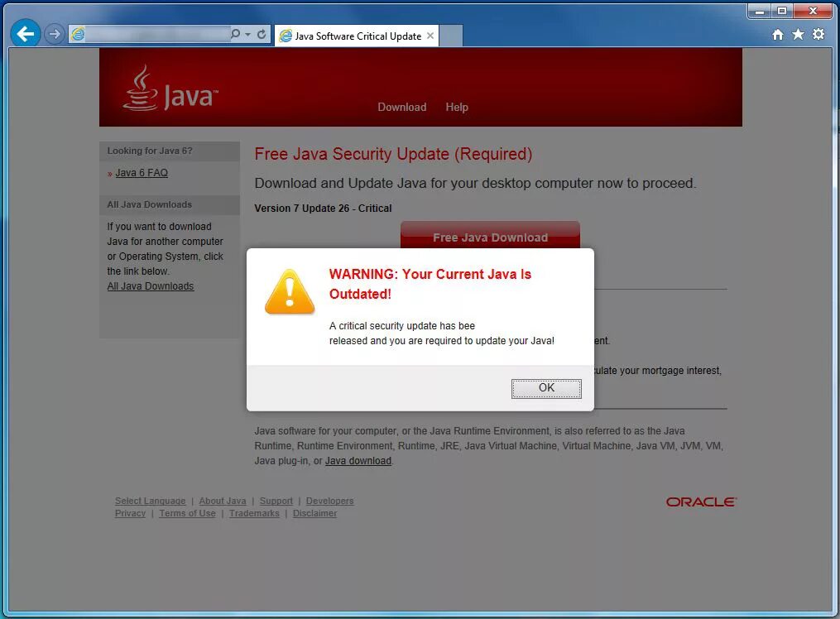Minimize the browser window
840x619 pixels.
760,11
